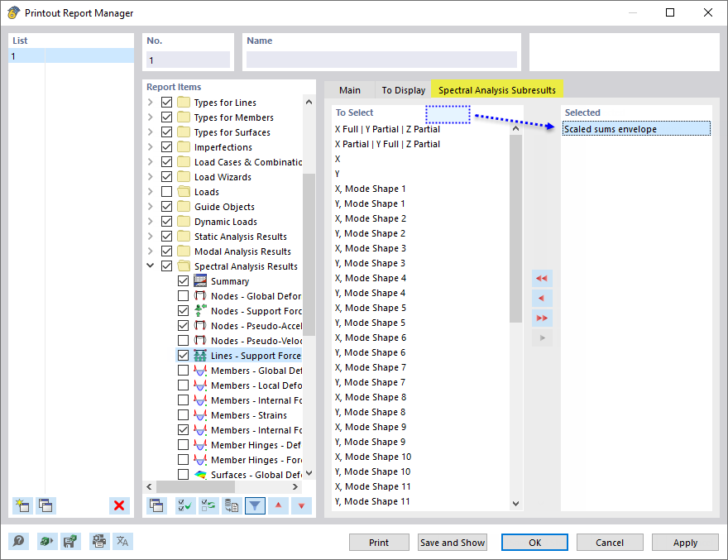Click the remove all double left arrow
728x560 pixels.
[542, 279]
